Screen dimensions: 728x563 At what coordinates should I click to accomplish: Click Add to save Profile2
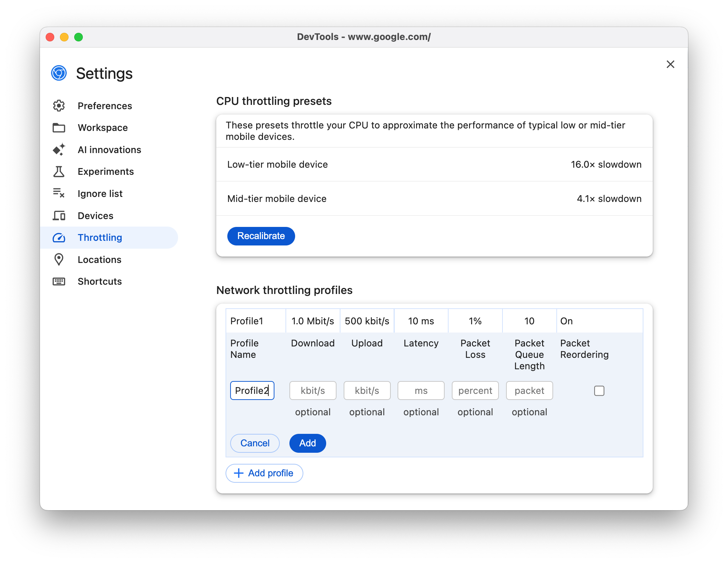[308, 443]
